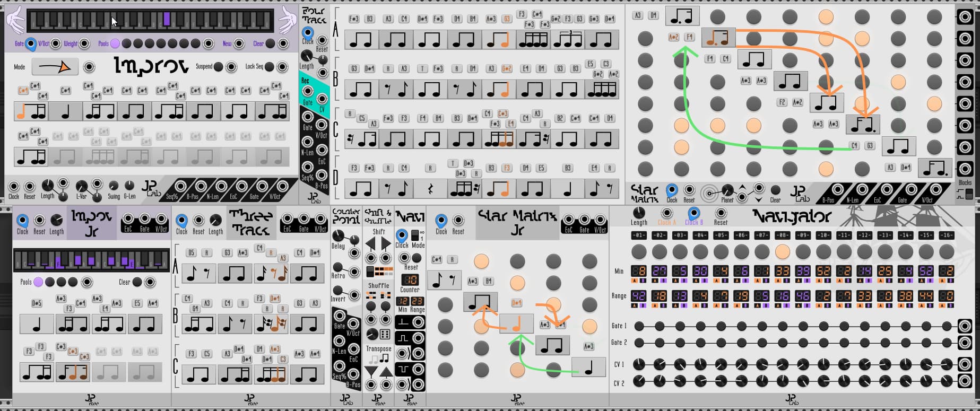980x411 pixels.
Task: Select Navigator step 08 tab label
Action: 782,235
